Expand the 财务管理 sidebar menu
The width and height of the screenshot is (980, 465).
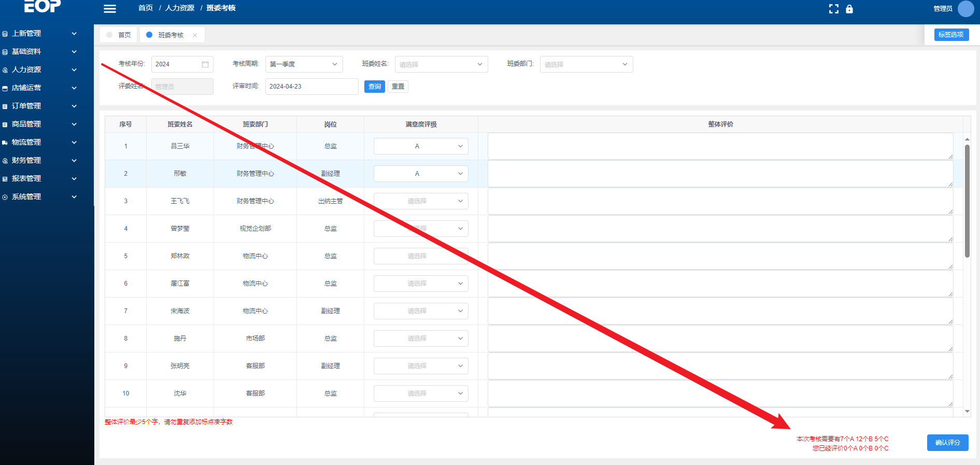point(39,160)
